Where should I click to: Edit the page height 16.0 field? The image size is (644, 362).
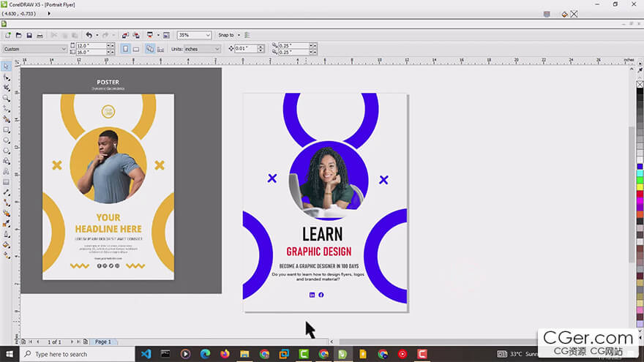pos(91,52)
